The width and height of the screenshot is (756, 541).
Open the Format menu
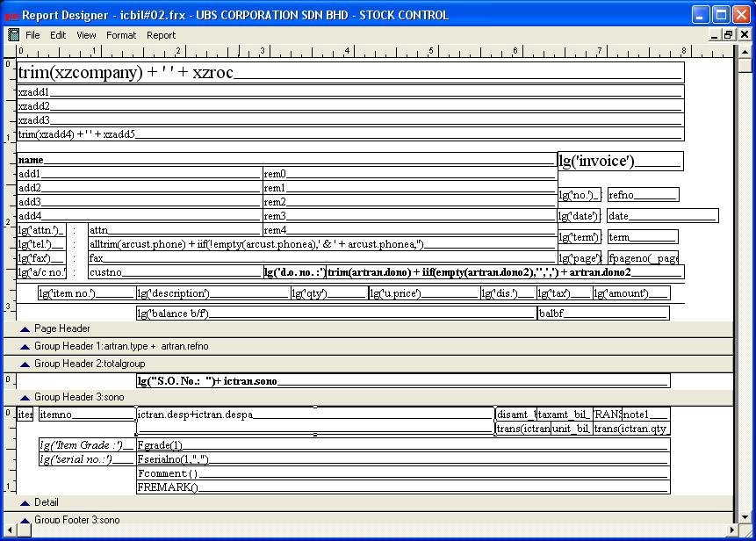tap(121, 35)
